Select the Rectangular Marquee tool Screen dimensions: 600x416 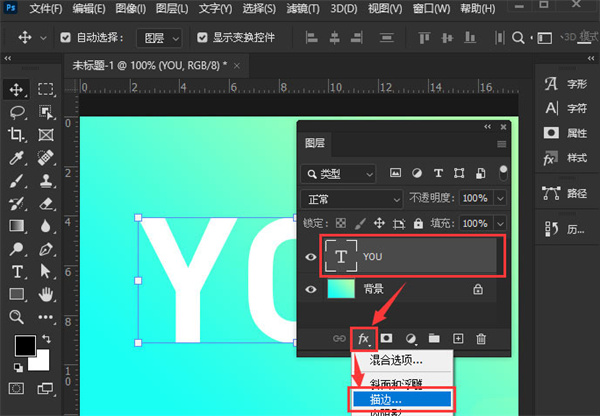tap(46, 89)
